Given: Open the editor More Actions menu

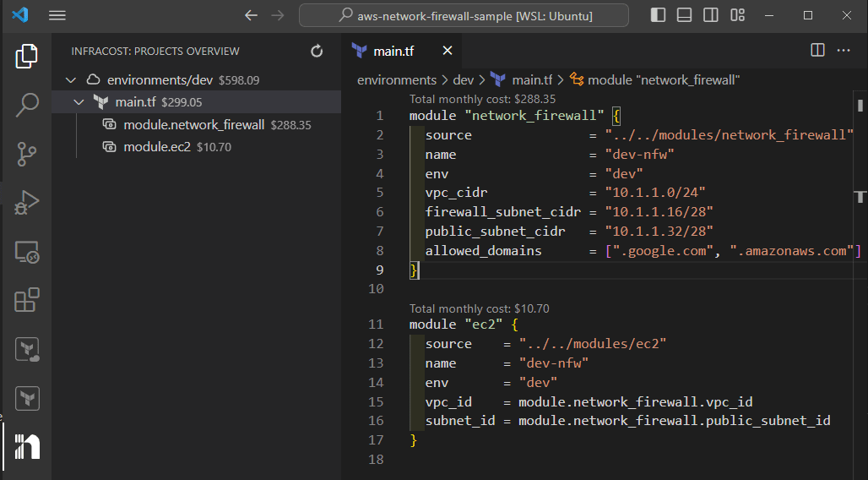Looking at the screenshot, I should coord(844,51).
